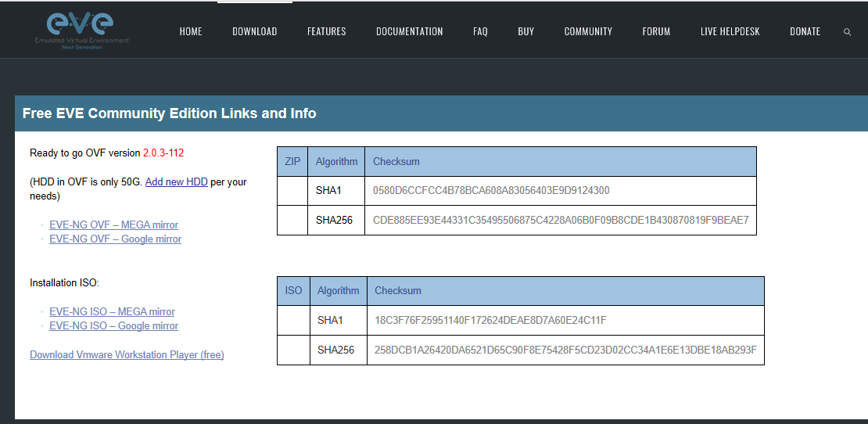868x424 pixels.
Task: Download EVE-NG ISO from MEGA mirror
Action: [x=112, y=311]
